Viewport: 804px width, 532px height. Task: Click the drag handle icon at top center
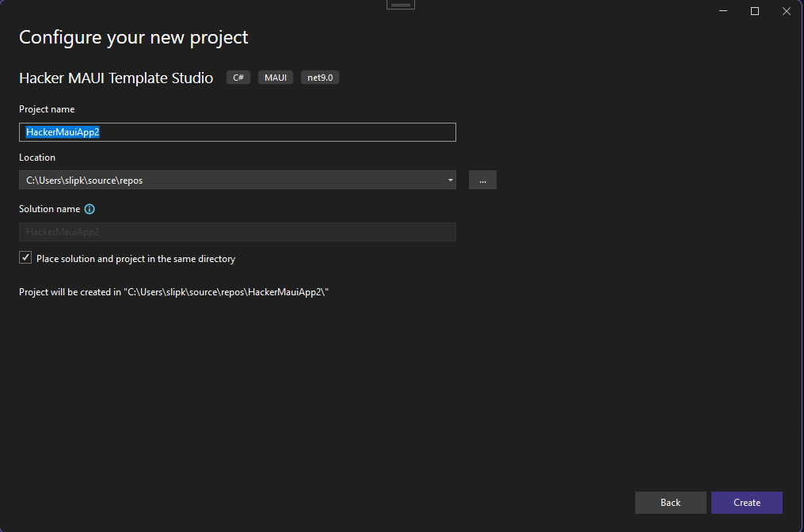point(400,4)
